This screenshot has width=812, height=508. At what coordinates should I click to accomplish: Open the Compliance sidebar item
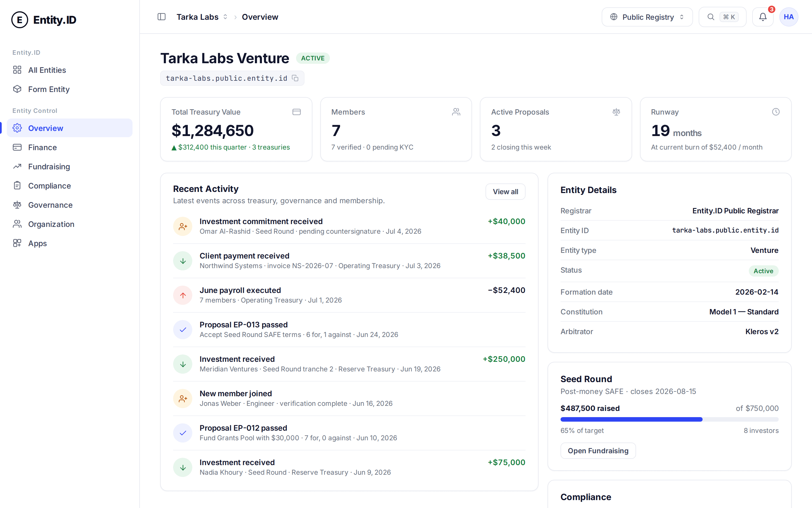coord(69,185)
